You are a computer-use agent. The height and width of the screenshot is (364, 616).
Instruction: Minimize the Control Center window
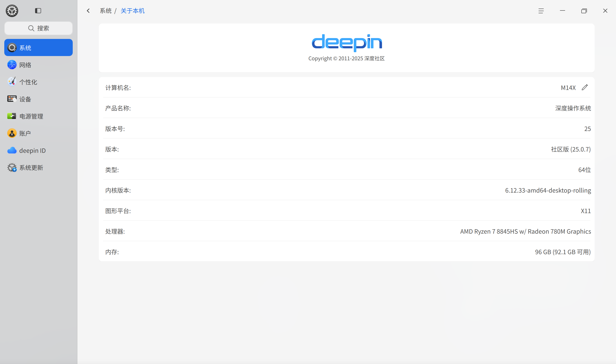pyautogui.click(x=563, y=11)
